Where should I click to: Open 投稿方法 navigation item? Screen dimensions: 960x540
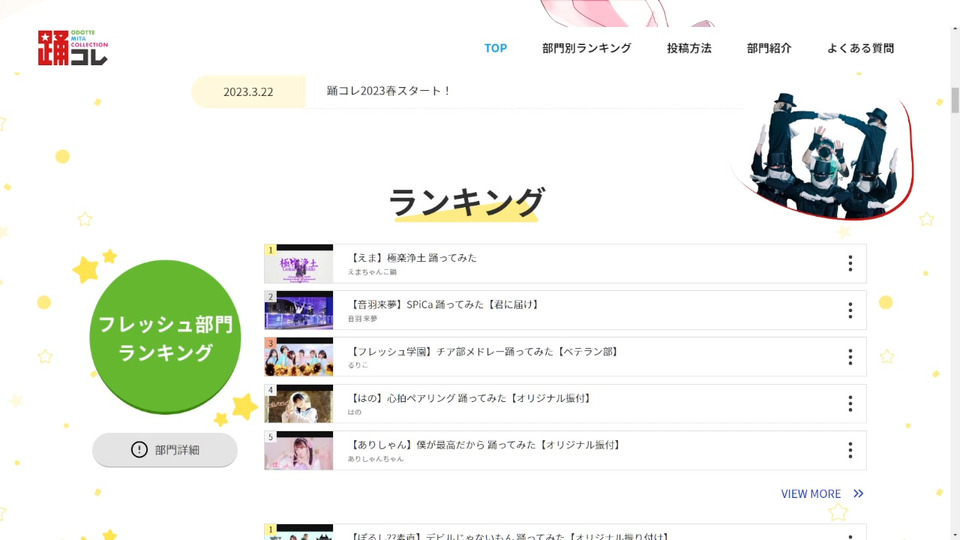pos(689,48)
